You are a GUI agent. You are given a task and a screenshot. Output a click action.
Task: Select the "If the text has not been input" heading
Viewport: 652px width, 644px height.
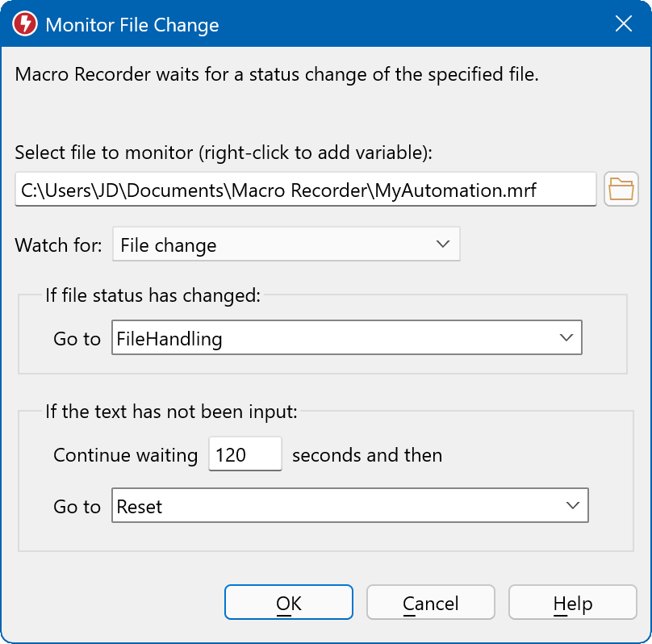point(171,412)
